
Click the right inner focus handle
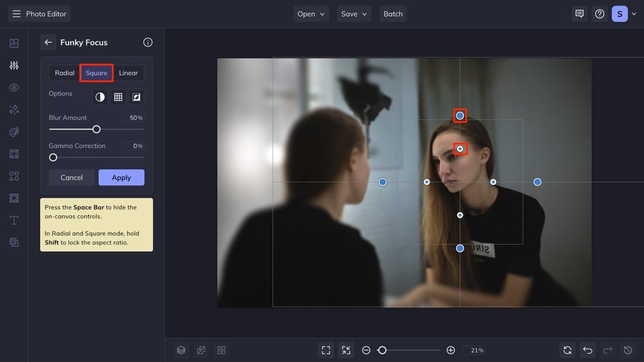(x=493, y=182)
